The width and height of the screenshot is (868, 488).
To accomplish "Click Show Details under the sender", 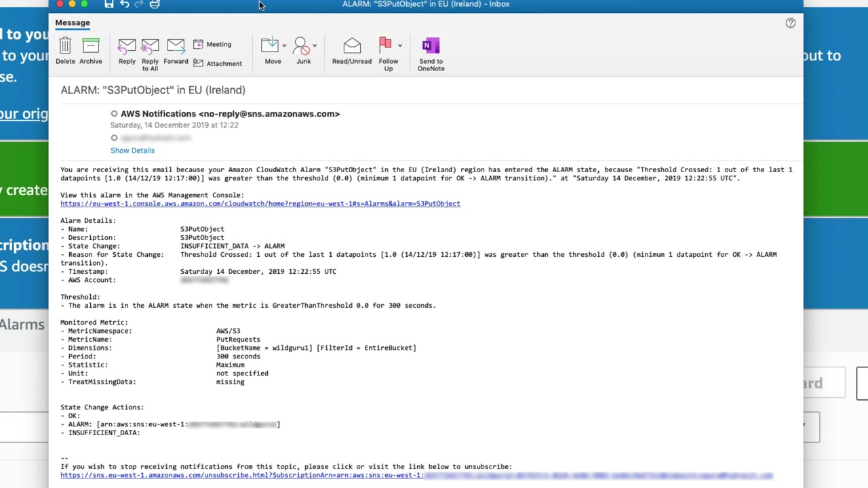I will (132, 150).
